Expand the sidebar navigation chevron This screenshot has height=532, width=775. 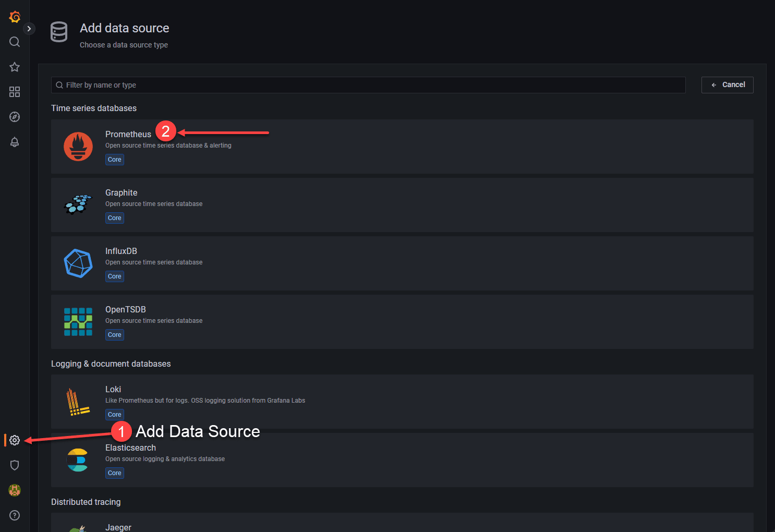coord(29,29)
